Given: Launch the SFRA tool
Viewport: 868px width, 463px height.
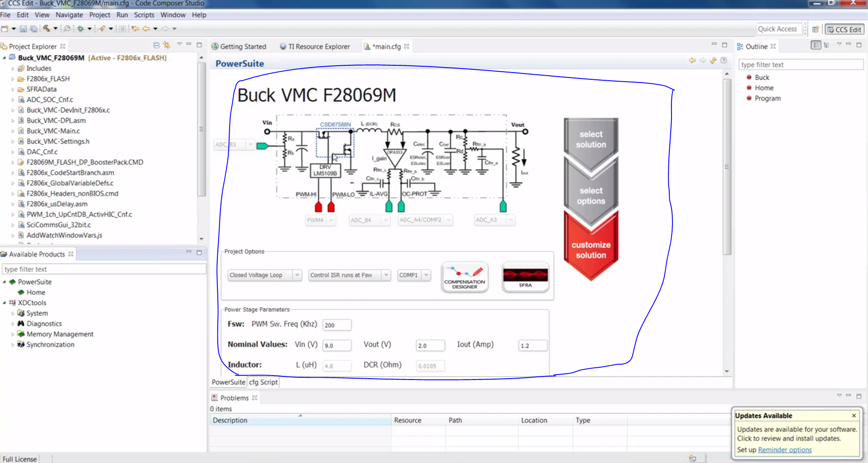Looking at the screenshot, I should tap(525, 277).
